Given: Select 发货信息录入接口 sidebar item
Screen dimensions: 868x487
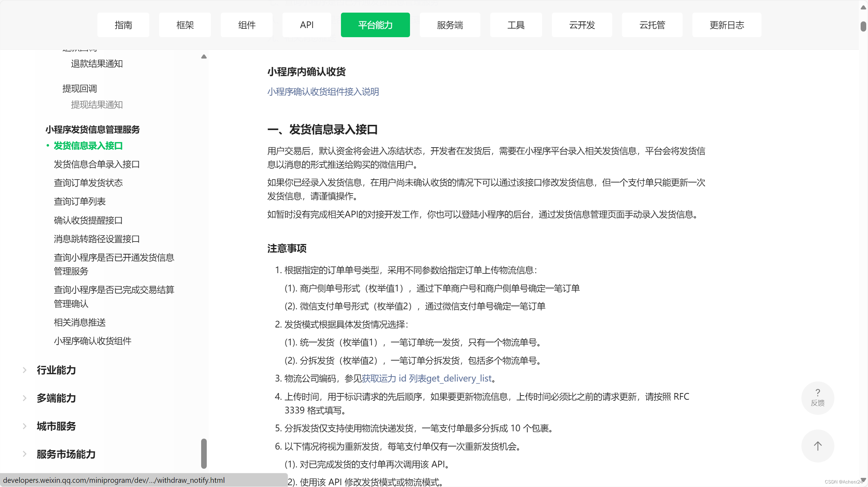Looking at the screenshot, I should [x=88, y=146].
